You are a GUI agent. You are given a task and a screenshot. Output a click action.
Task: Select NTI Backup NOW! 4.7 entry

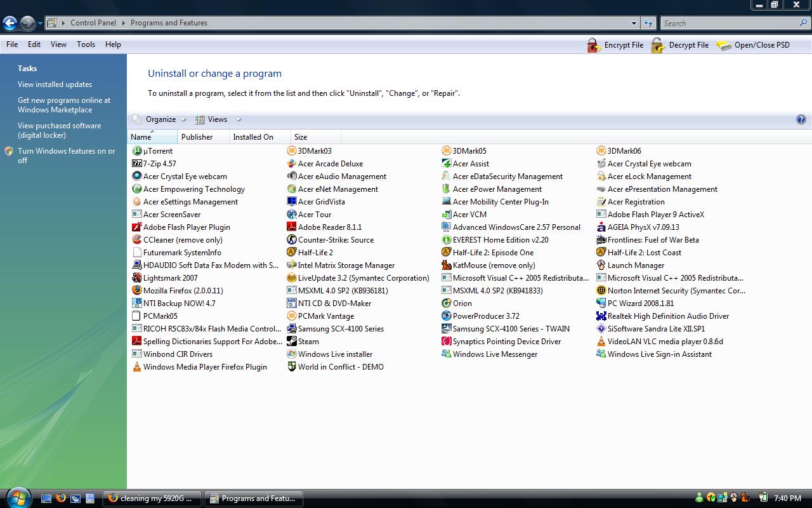[173, 304]
